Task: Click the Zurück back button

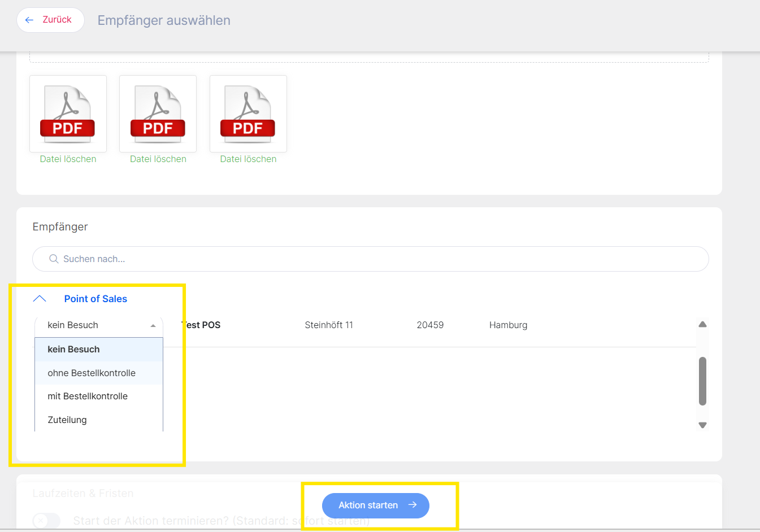Action: tap(50, 20)
